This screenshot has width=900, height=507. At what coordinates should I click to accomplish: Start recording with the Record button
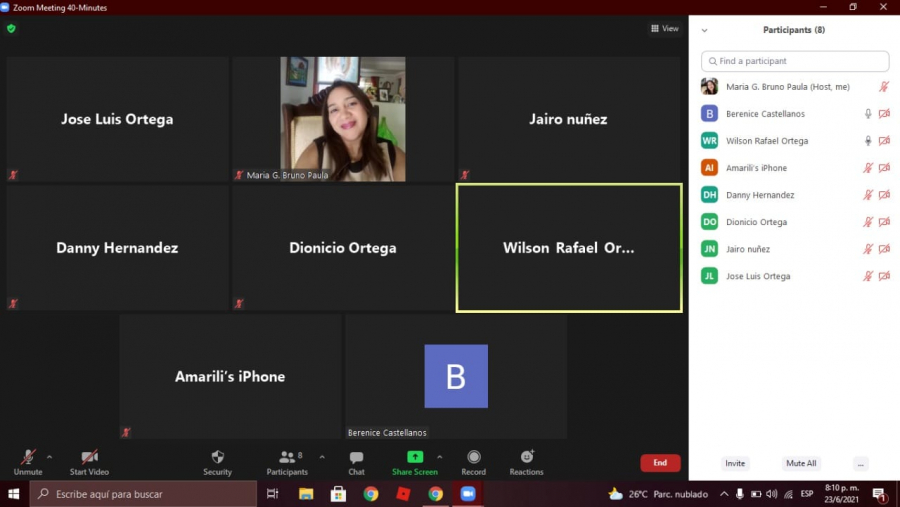(473, 461)
